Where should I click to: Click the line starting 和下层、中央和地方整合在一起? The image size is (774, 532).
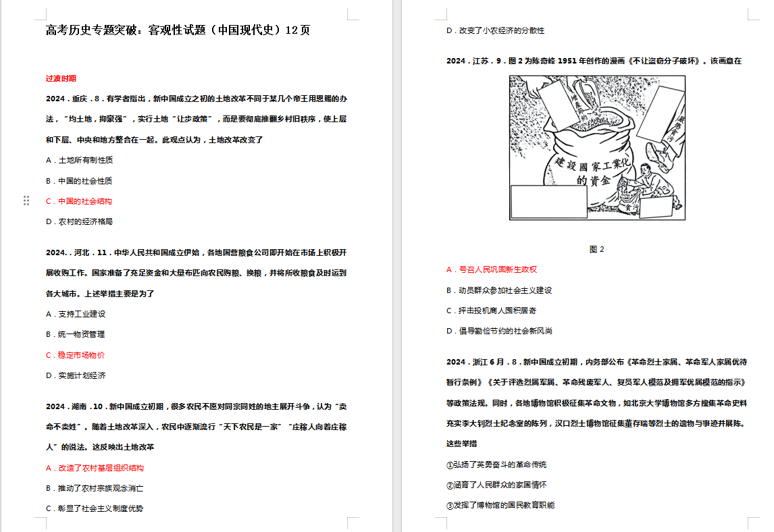[x=155, y=140]
